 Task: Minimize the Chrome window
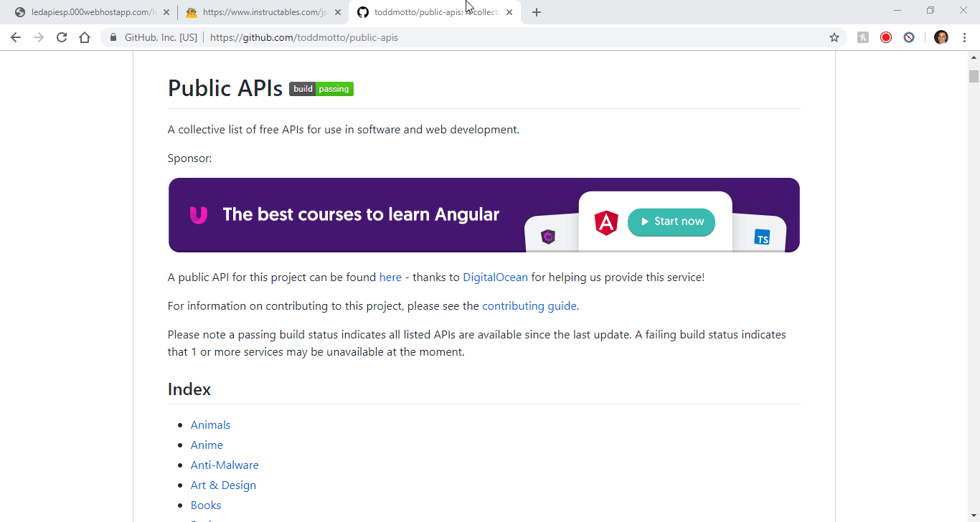897,11
